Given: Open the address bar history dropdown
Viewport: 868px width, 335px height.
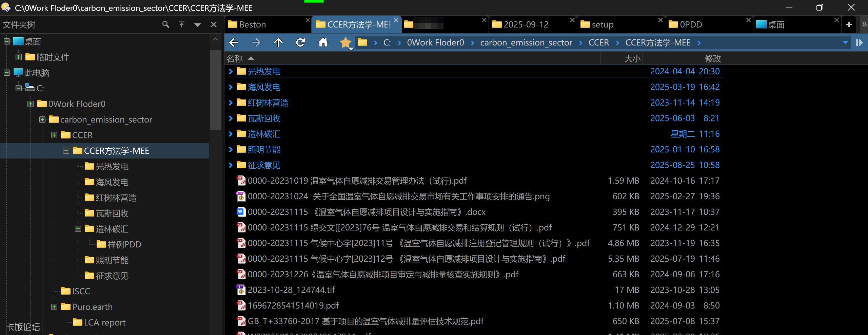Looking at the screenshot, I should click(845, 42).
